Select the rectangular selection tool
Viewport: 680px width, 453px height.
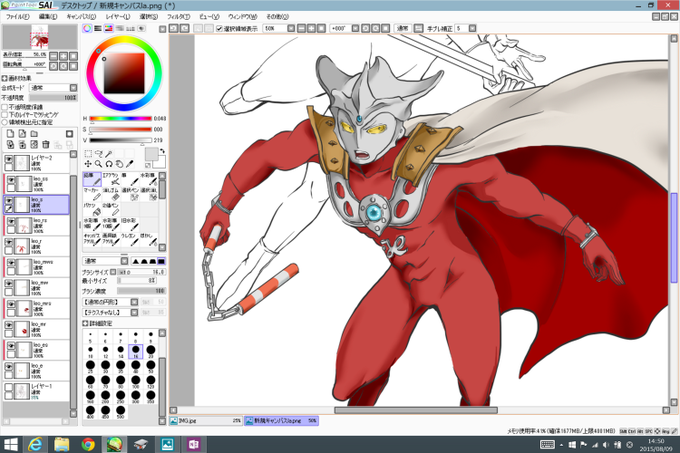88,153
